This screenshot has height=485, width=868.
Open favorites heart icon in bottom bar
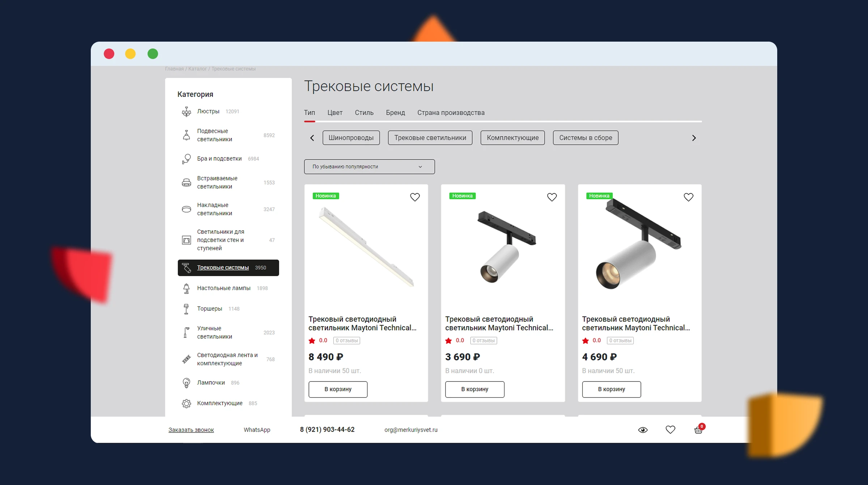click(x=670, y=430)
